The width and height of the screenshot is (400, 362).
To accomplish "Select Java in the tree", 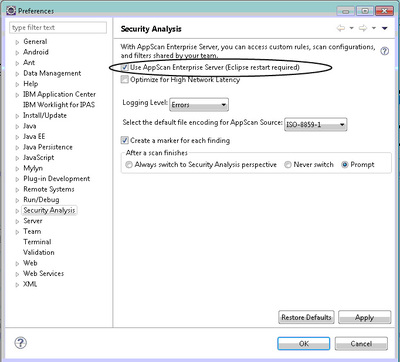I will click(29, 126).
